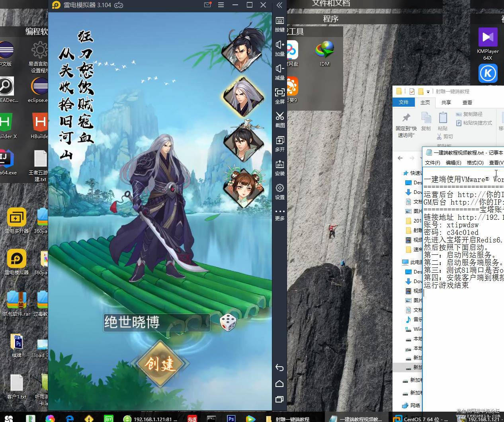This screenshot has height=422, width=504.
Task: Switch to the 主页 ribbon tab
Action: click(425, 102)
